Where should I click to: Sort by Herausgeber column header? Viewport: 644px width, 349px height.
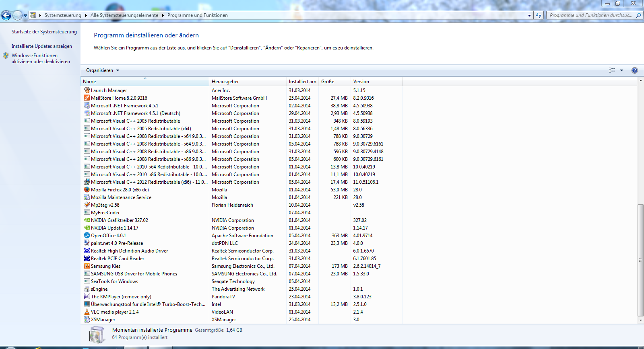point(248,81)
